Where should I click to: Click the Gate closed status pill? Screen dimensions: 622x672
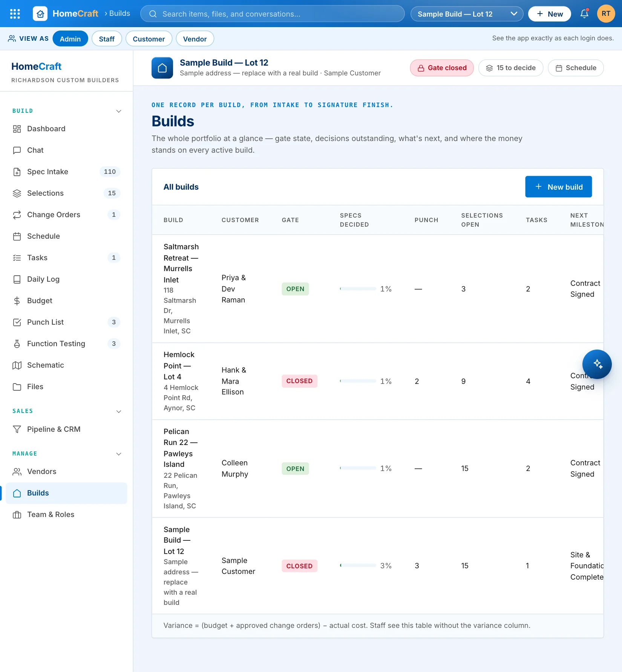tap(442, 68)
